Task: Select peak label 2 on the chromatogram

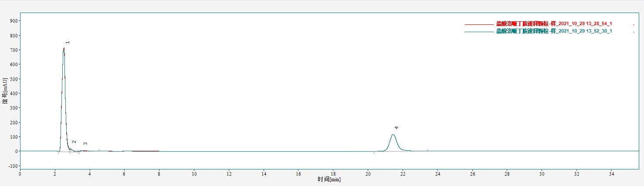Action: [74, 142]
